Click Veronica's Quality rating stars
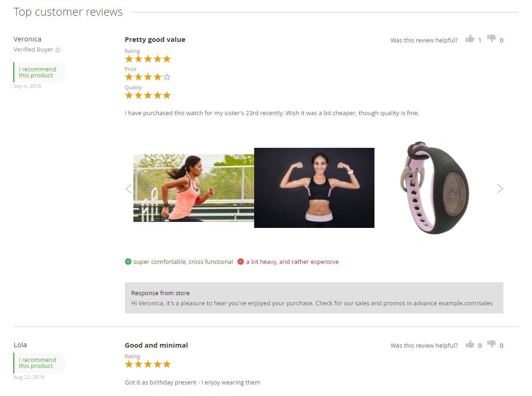Image resolution: width=532 pixels, height=396 pixels. (148, 95)
